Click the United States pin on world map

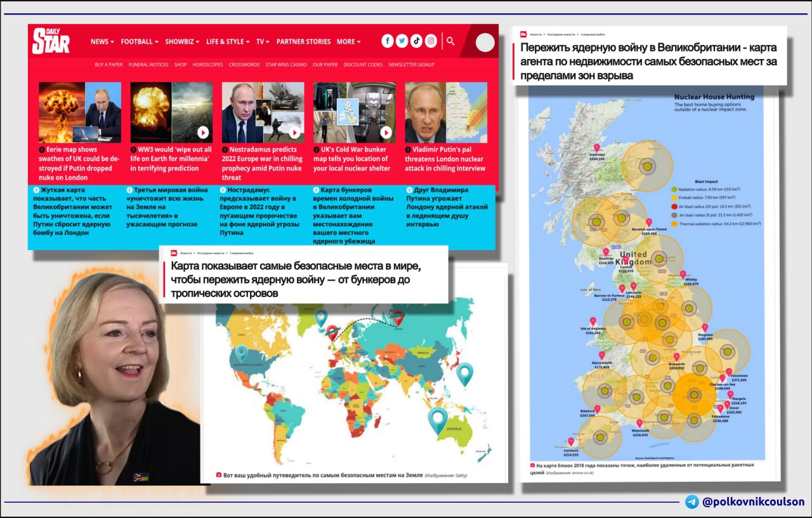(x=241, y=353)
